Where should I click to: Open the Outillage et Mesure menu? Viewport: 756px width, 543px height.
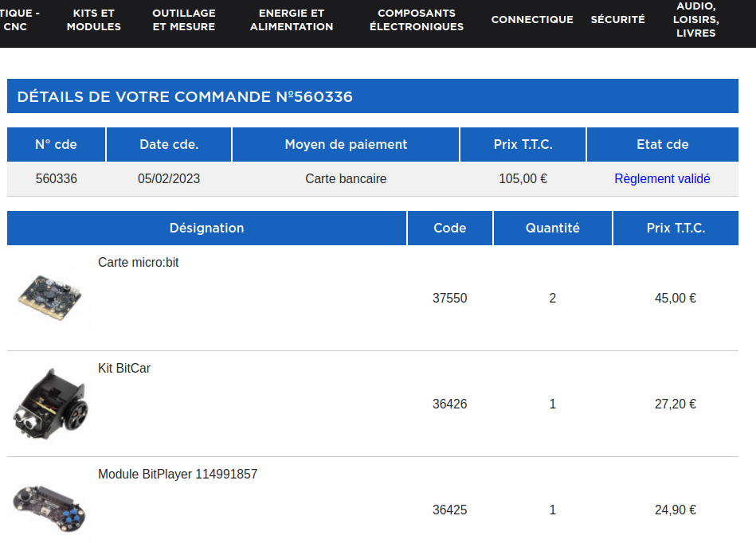click(183, 20)
